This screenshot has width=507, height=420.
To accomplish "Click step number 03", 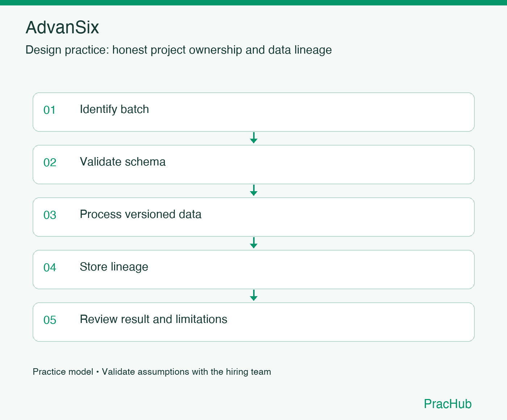I will click(50, 215).
